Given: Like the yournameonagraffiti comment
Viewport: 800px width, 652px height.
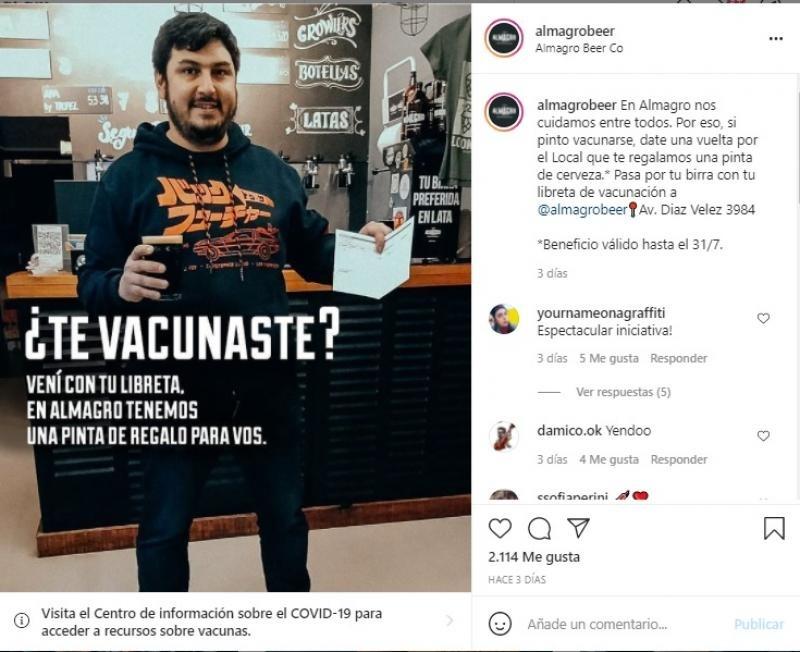Looking at the screenshot, I should pyautogui.click(x=763, y=318).
